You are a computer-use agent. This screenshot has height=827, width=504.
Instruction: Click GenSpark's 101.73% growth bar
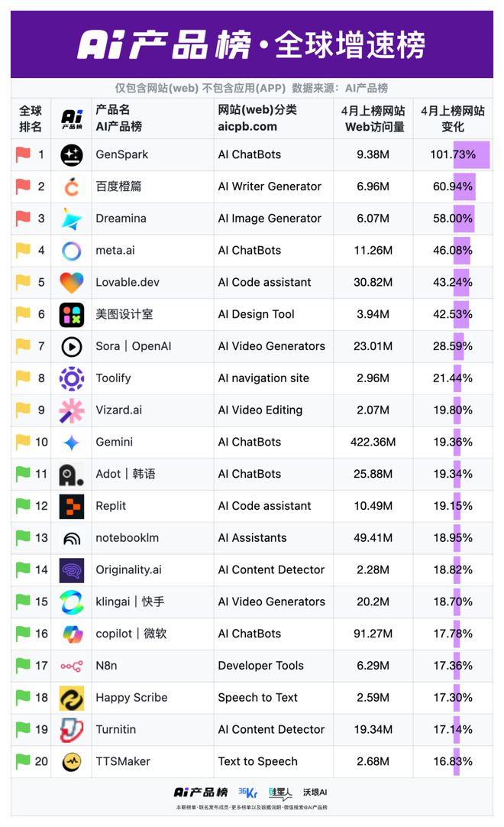pyautogui.click(x=470, y=154)
